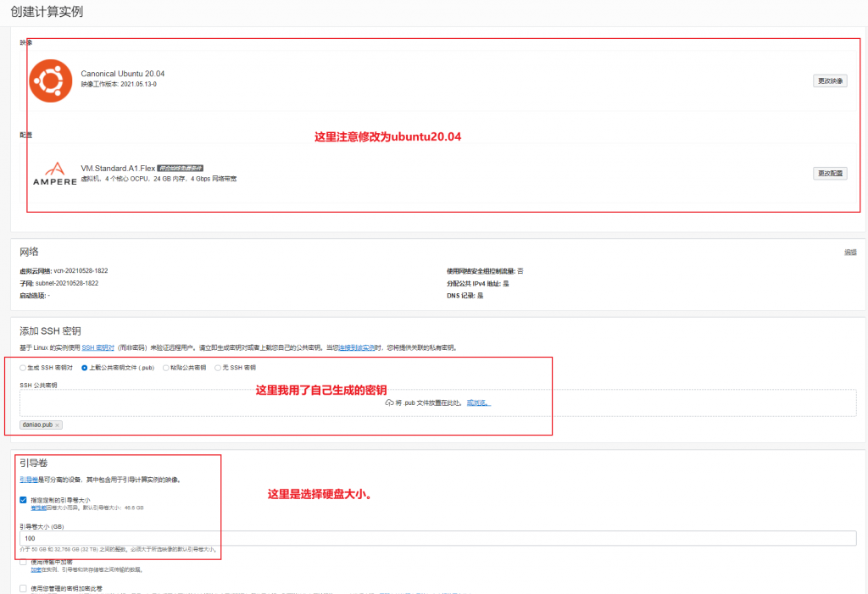Select the 粘贴公共密钥 radio option

165,368
